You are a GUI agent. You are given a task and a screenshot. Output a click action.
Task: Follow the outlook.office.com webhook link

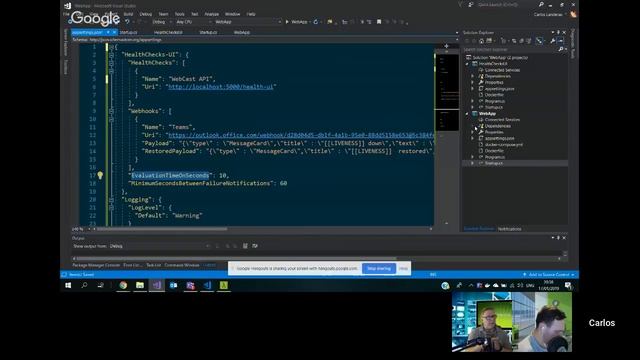pos(301,135)
